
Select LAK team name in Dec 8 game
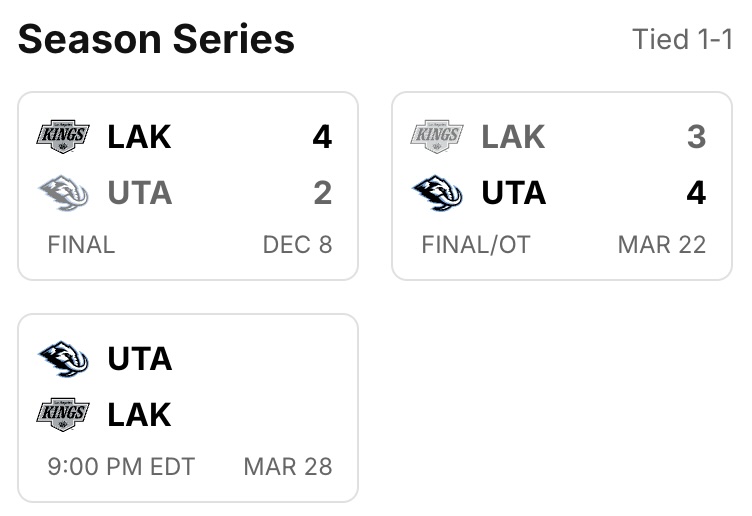pos(139,137)
